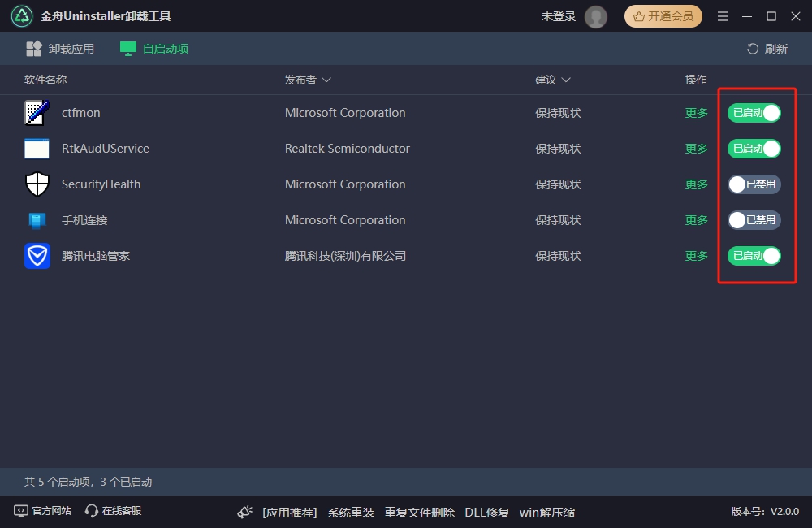Click 保持现状 in the ctfmon row
Screen dimensions: 812x528
click(x=558, y=112)
